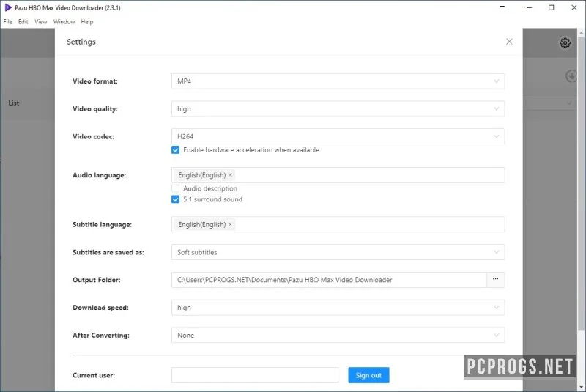Screen dimensions: 586x392
Task: Click the Video format label
Action: pyautogui.click(x=95, y=81)
